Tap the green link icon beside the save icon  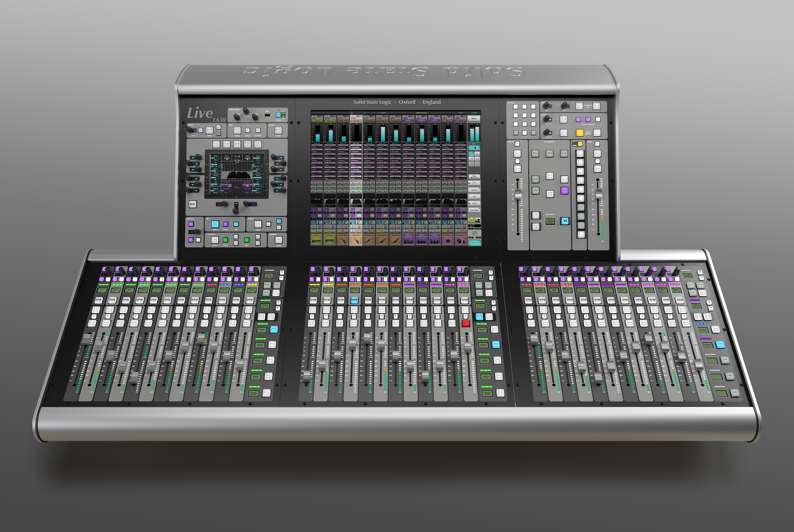[365, 113]
